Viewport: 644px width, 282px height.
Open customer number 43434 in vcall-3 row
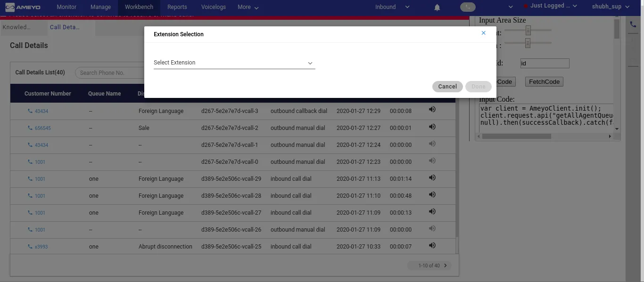click(x=41, y=112)
